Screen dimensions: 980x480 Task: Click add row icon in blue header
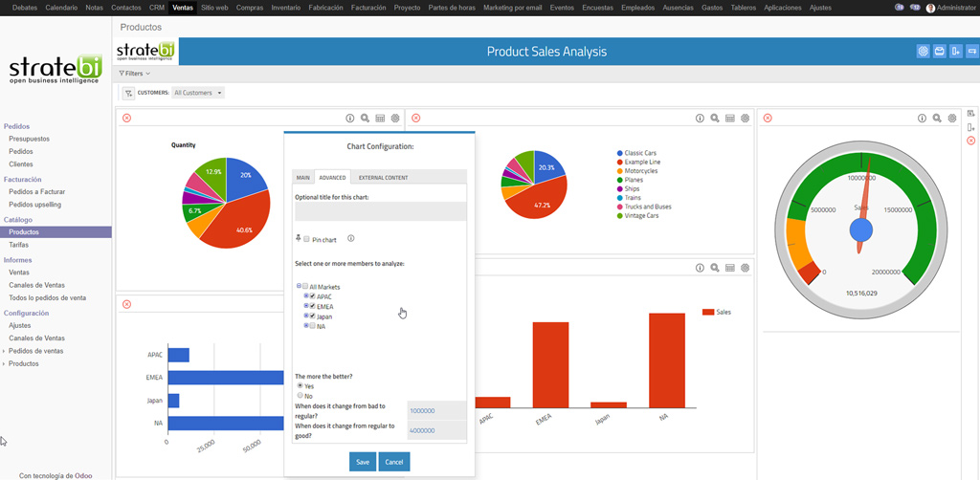(972, 52)
